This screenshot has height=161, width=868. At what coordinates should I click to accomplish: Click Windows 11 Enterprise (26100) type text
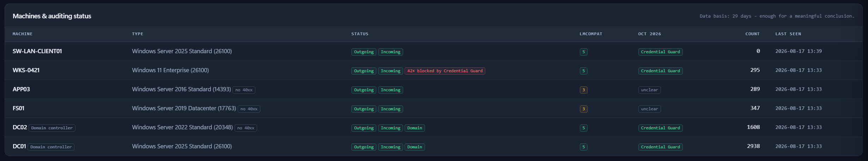(x=170, y=70)
